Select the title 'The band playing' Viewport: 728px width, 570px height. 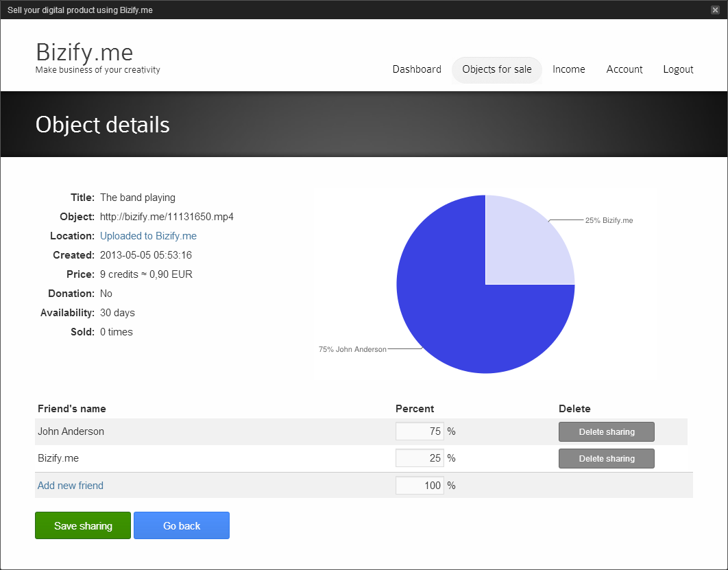pos(137,198)
